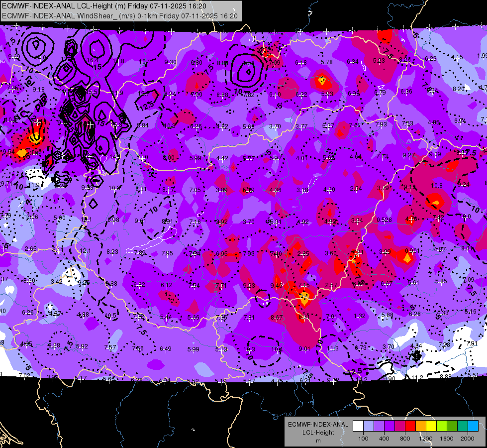This screenshot has height=448, width=487.
Task: Click the 9.30 wind shear value
Action: 171,62
